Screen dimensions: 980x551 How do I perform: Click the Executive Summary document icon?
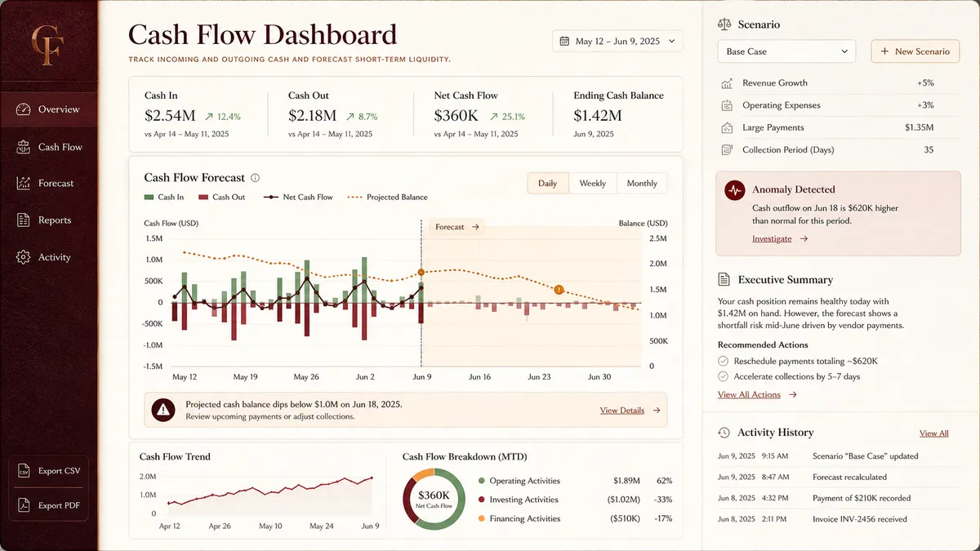(x=724, y=280)
